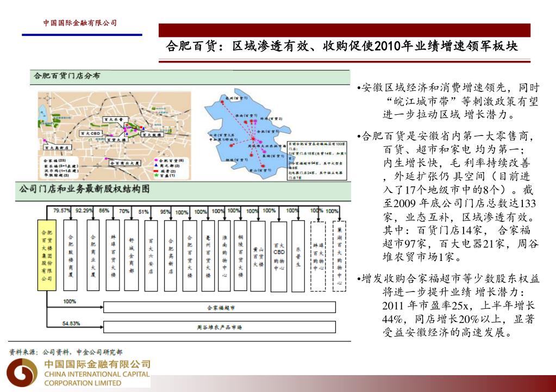Click the 中国国际金融有限公司 header text
556x392 pixels.
(80, 23)
